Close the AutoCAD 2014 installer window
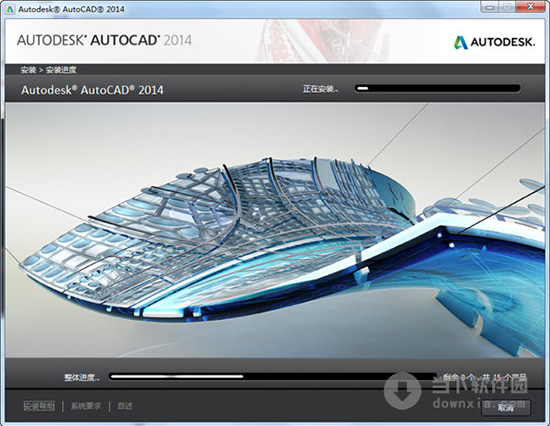 point(531,7)
